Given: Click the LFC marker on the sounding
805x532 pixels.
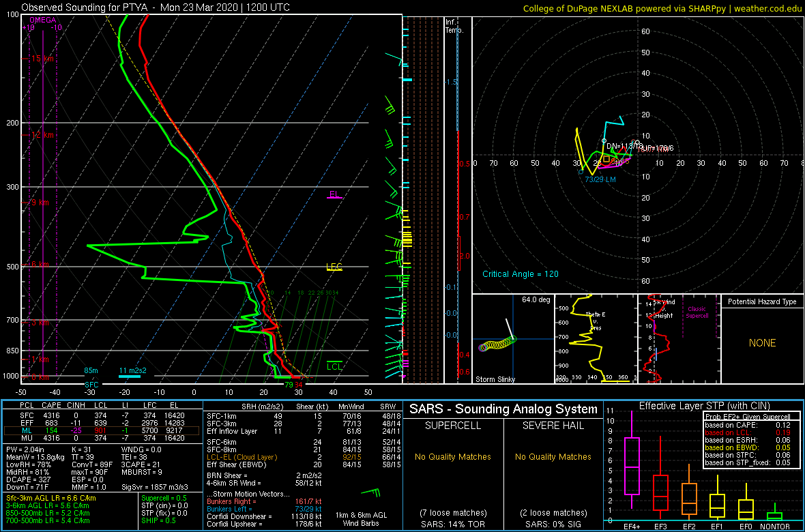Looking at the screenshot, I should 334,267.
